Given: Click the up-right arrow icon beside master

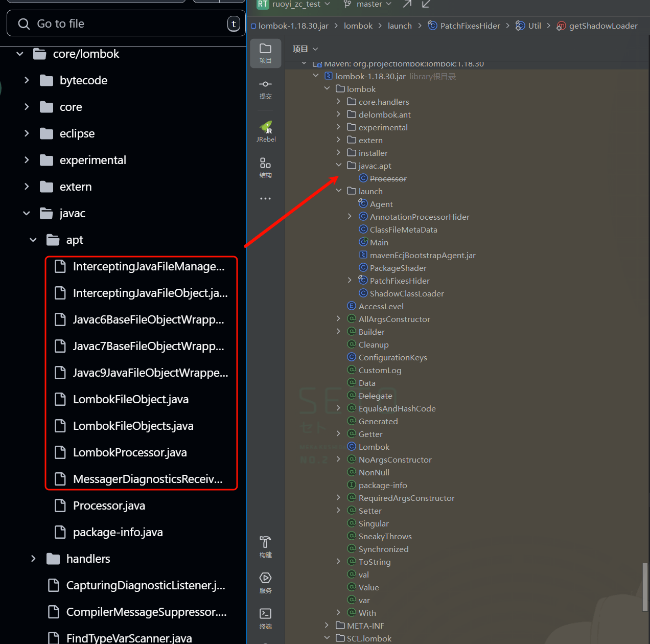Looking at the screenshot, I should tap(407, 4).
